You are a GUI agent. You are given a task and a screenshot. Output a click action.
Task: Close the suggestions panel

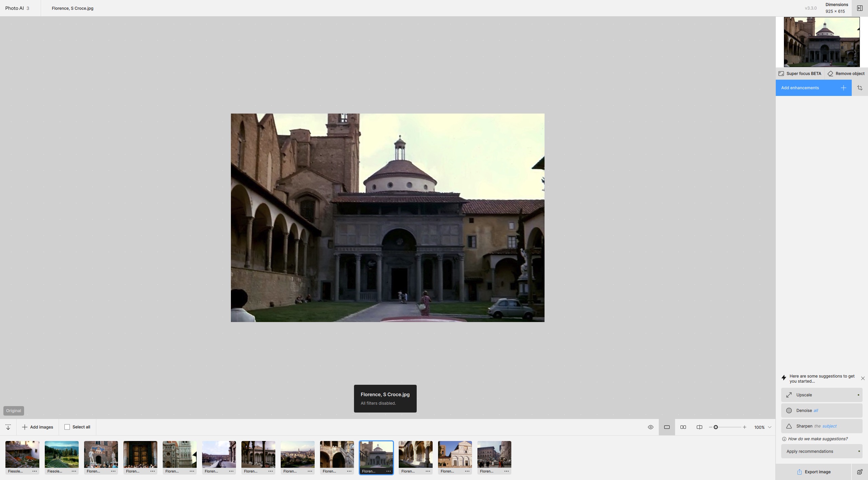863,378
